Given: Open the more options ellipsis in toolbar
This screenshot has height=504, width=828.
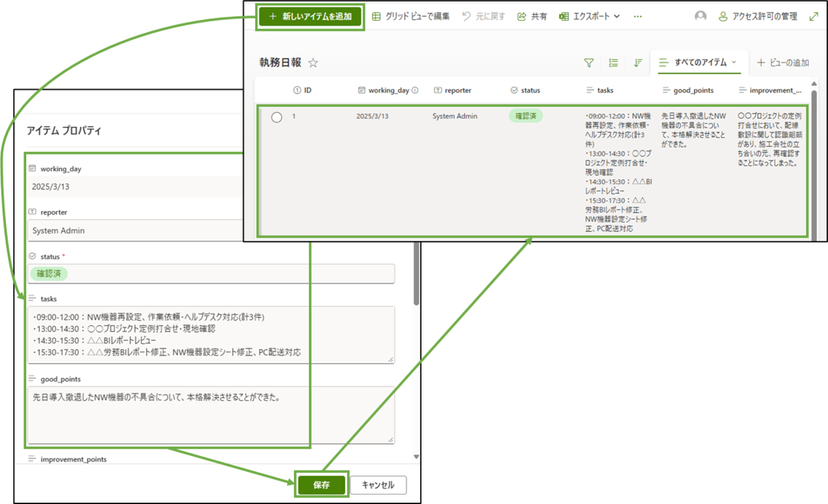Looking at the screenshot, I should click(x=638, y=17).
